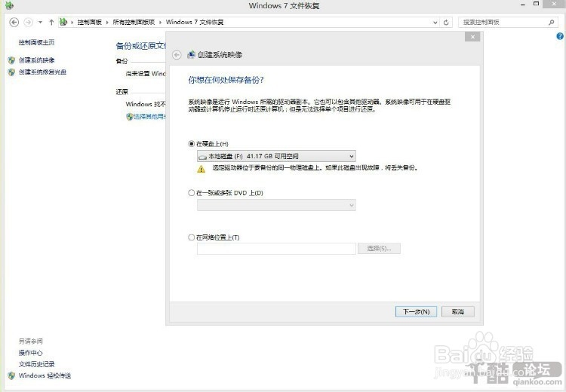Select 在网络位置上(T) radio option
This screenshot has height=392, width=566.
tap(192, 237)
